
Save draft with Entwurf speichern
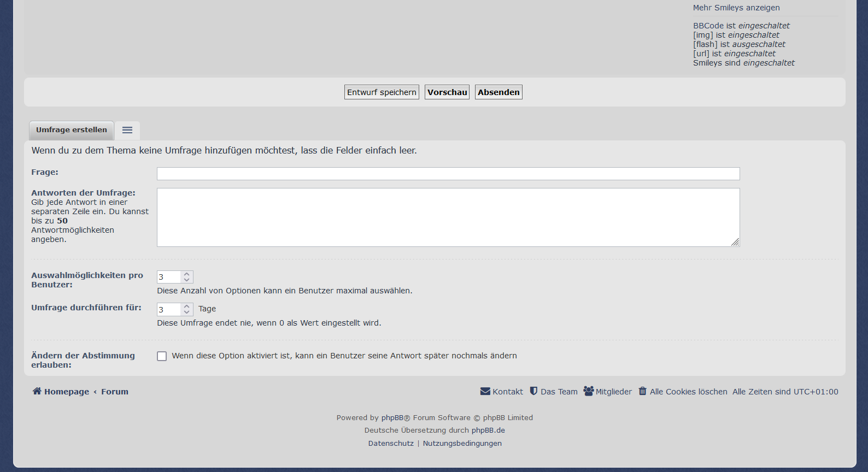tap(382, 92)
